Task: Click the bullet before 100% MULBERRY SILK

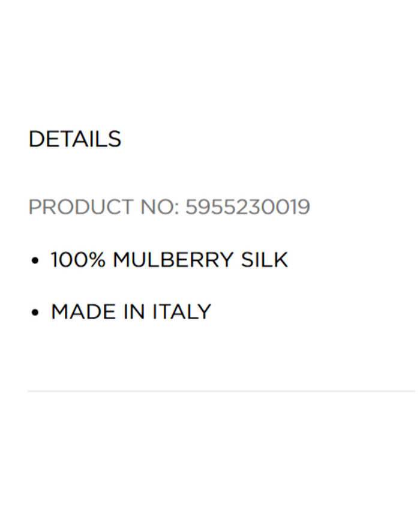Action: pyautogui.click(x=35, y=260)
